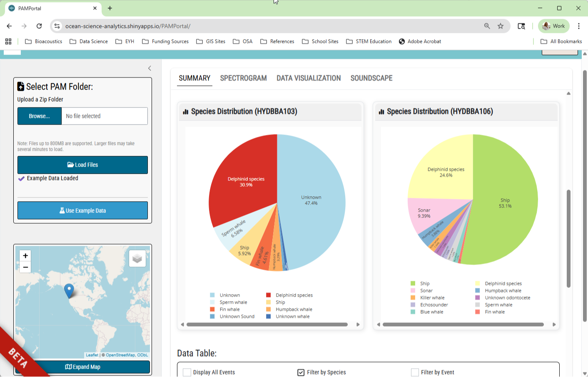Uncheck the Filter by Species checkbox
The height and width of the screenshot is (377, 588).
(x=301, y=372)
